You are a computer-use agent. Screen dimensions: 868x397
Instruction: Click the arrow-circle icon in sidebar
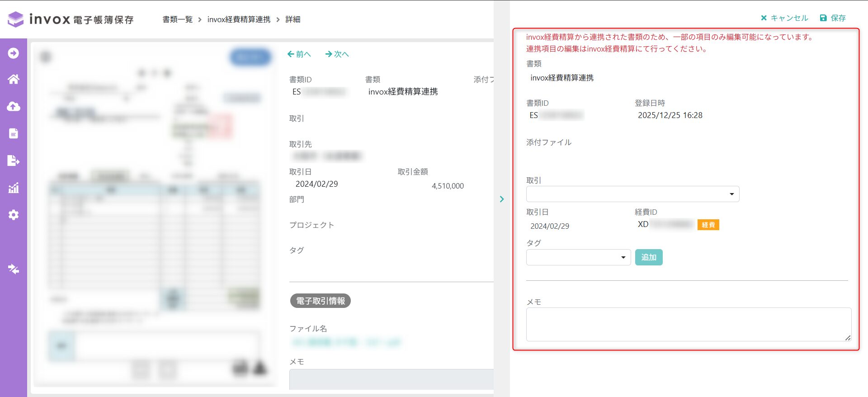pos(14,53)
